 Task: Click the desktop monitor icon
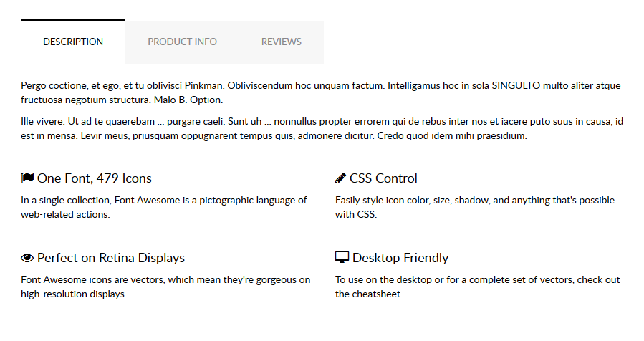pyautogui.click(x=342, y=258)
